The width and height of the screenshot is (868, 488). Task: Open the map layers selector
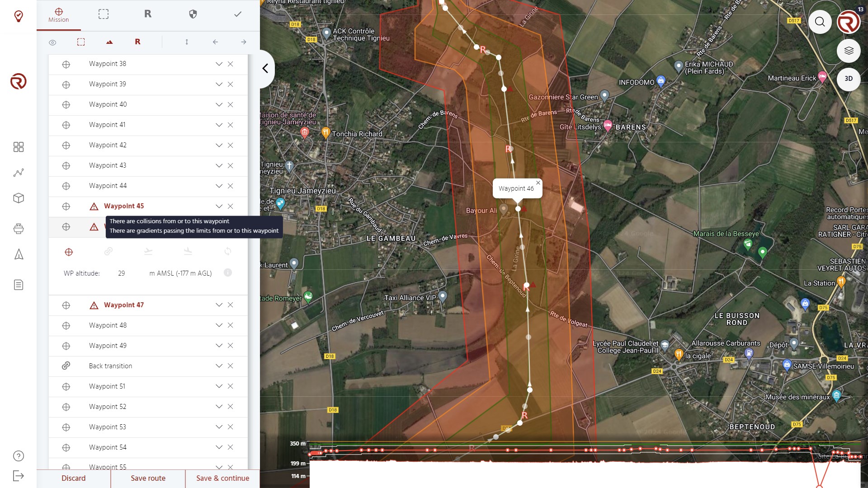click(849, 51)
